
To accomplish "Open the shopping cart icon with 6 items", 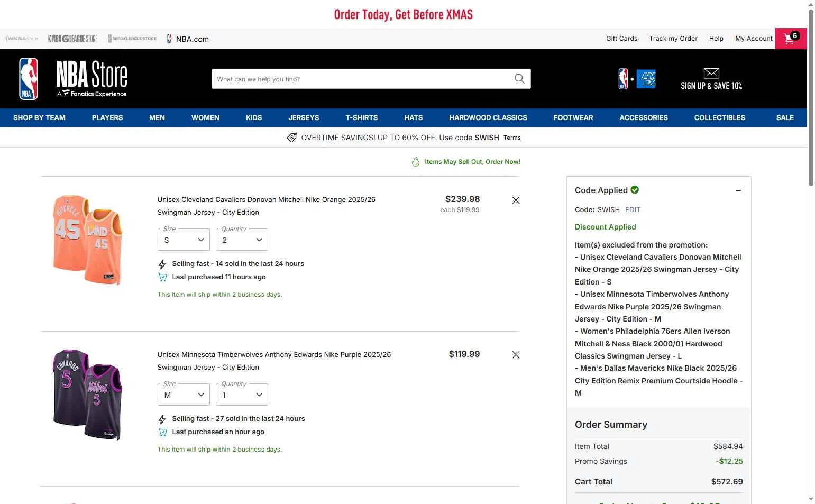I will 791,38.
